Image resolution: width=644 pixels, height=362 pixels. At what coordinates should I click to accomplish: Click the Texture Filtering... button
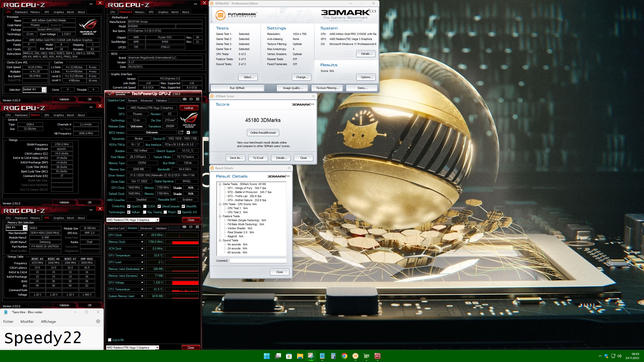click(328, 88)
